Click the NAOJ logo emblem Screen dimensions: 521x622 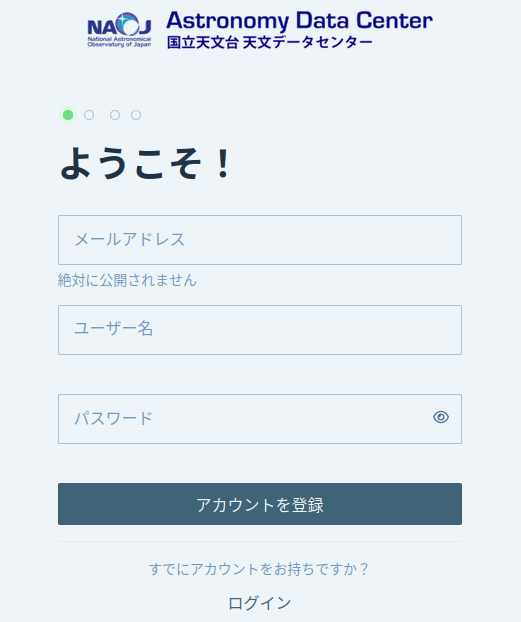tap(119, 30)
